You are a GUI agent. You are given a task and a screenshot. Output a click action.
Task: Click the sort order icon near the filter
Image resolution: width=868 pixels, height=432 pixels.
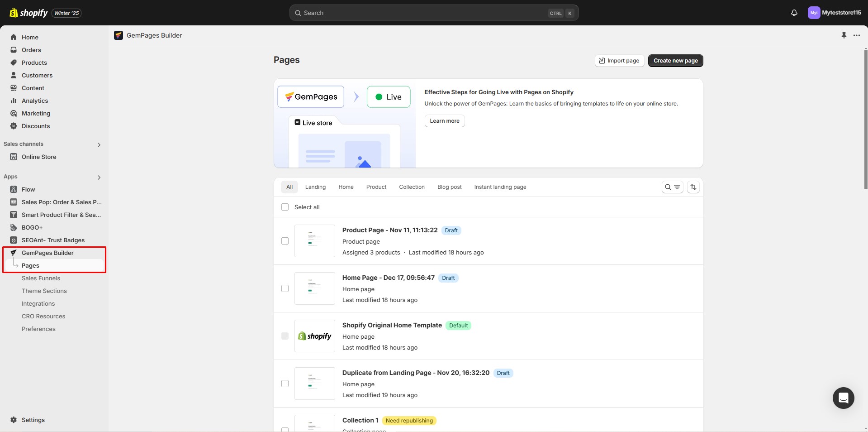(693, 187)
